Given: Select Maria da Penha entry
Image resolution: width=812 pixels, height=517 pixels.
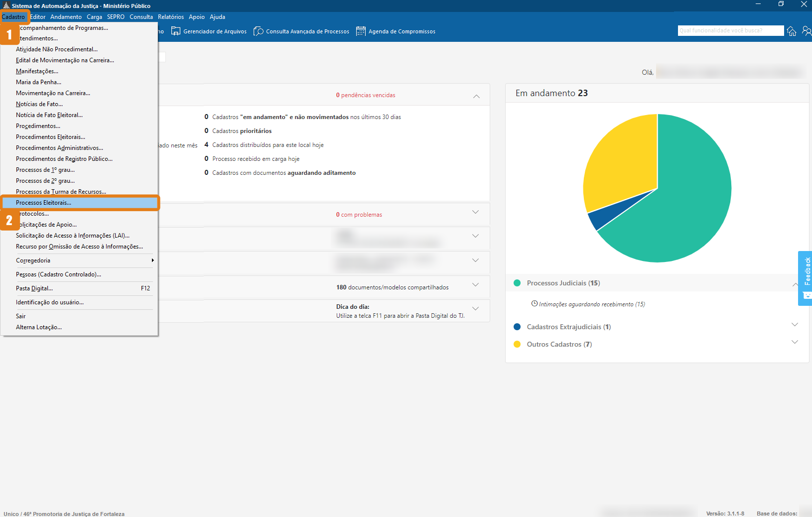Looking at the screenshot, I should (x=80, y=82).
